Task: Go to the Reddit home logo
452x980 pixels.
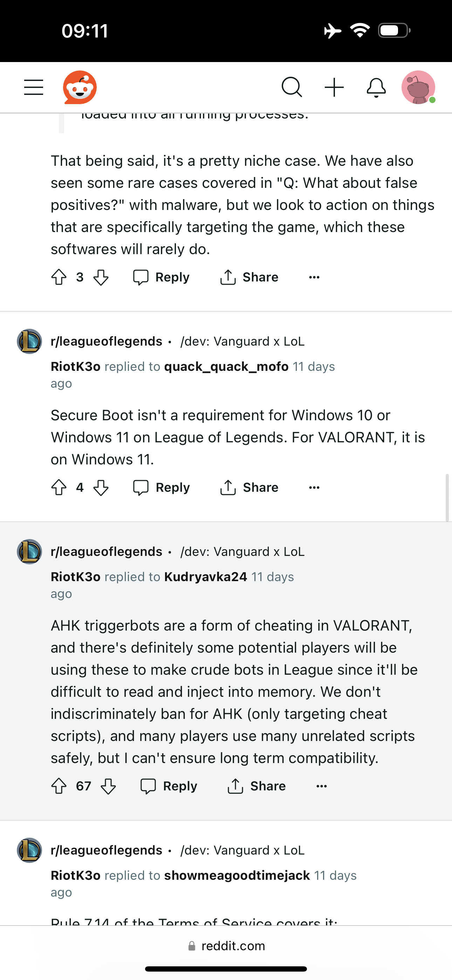Action: 80,87
